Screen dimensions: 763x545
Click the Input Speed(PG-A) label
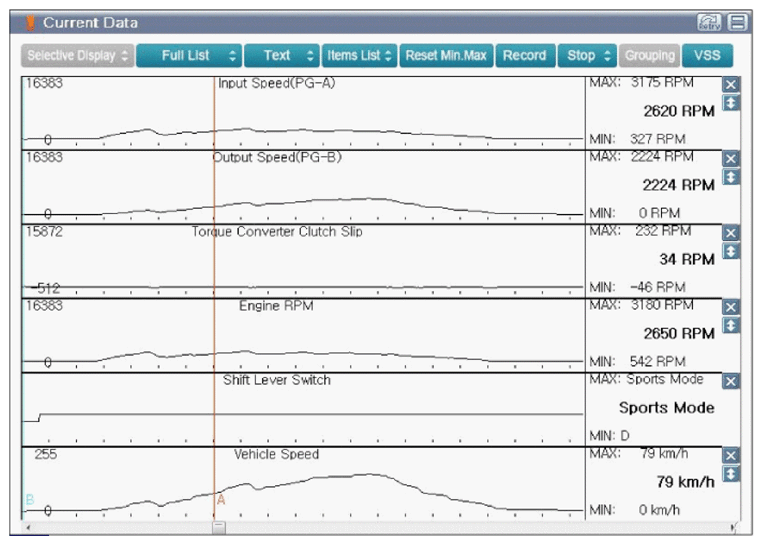(x=276, y=83)
